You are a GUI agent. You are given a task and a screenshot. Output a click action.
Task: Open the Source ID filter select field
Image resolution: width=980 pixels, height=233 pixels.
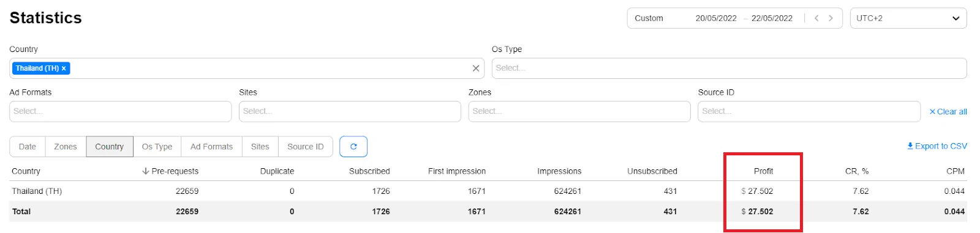click(809, 111)
